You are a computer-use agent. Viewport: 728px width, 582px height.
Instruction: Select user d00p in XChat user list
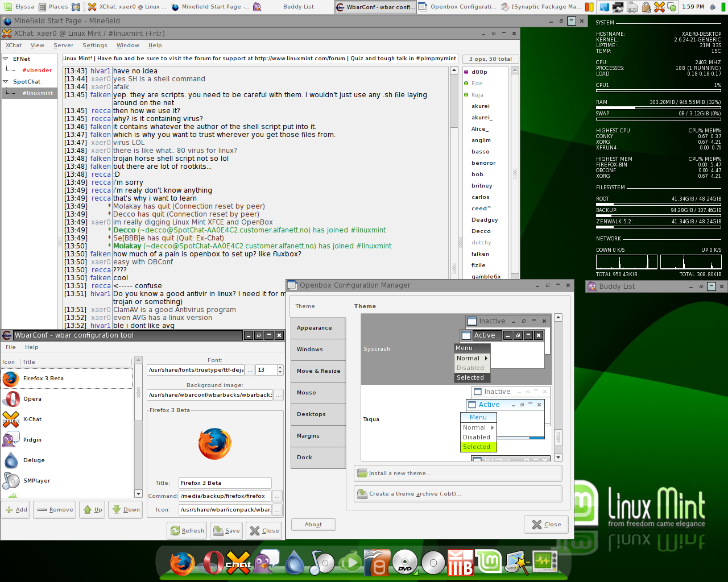coord(479,72)
